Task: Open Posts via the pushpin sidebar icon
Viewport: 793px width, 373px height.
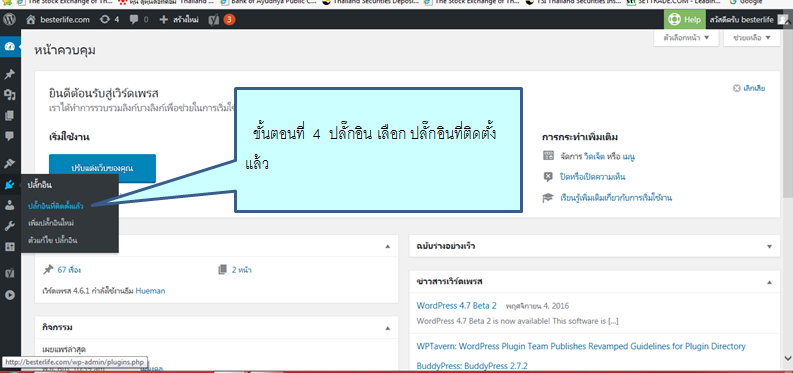Action: pos(10,75)
